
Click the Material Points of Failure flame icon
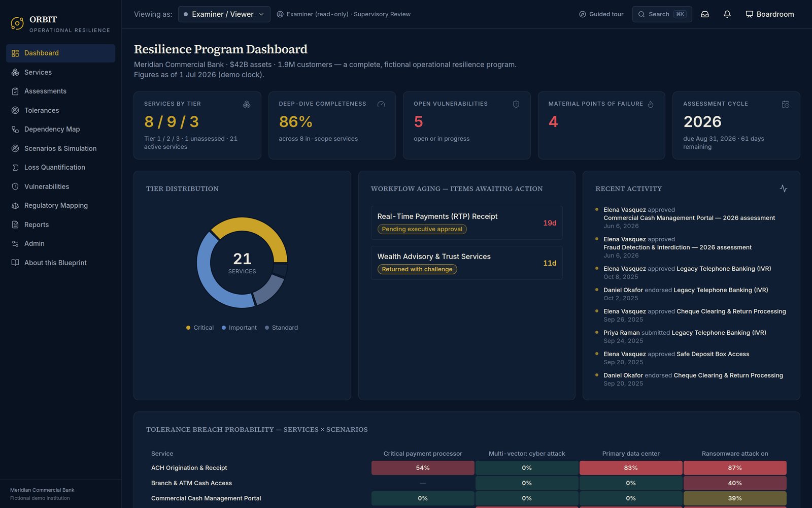651,104
